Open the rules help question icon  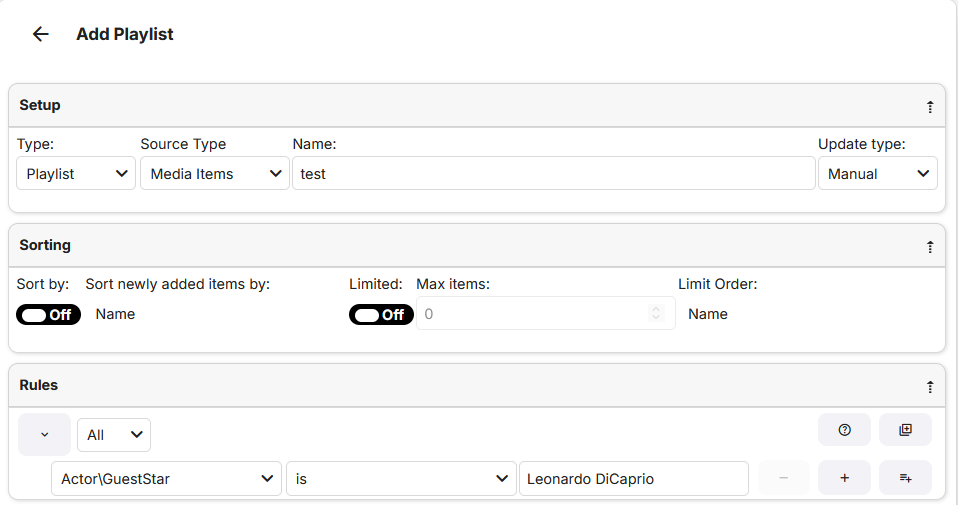pyautogui.click(x=845, y=430)
